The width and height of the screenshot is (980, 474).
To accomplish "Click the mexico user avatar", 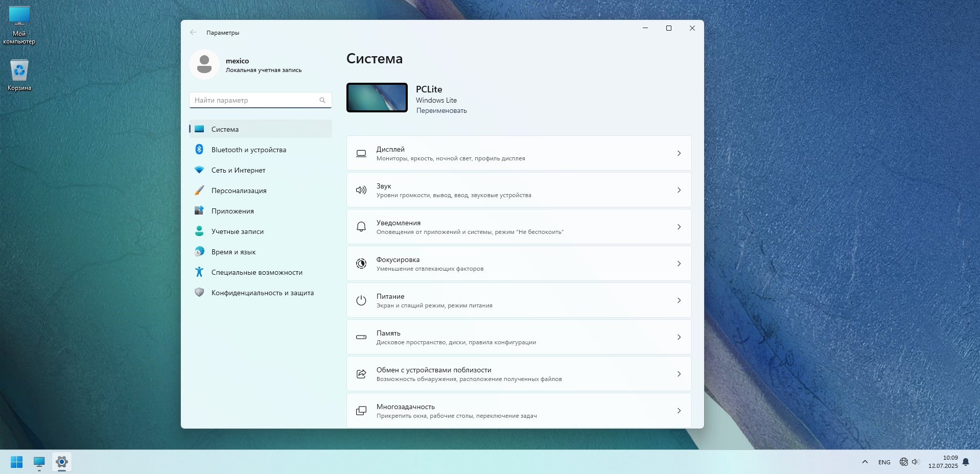I will [204, 64].
